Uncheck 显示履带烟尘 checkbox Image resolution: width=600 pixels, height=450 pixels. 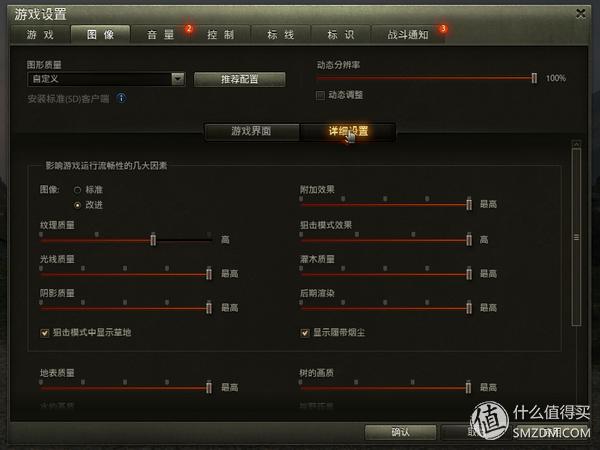305,333
